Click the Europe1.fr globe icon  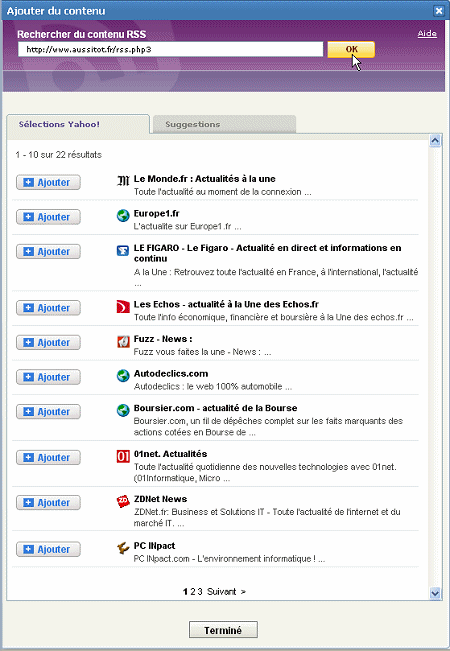point(123,215)
